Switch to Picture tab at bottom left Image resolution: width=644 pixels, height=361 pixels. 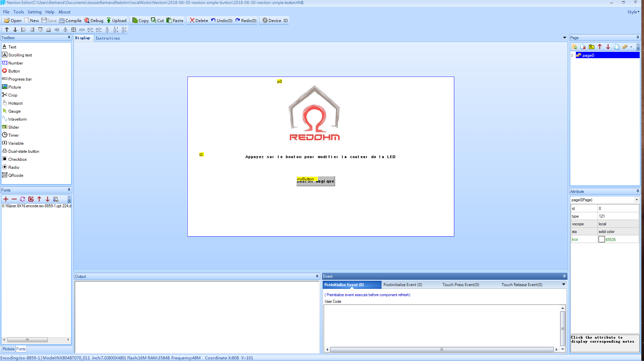click(x=8, y=349)
